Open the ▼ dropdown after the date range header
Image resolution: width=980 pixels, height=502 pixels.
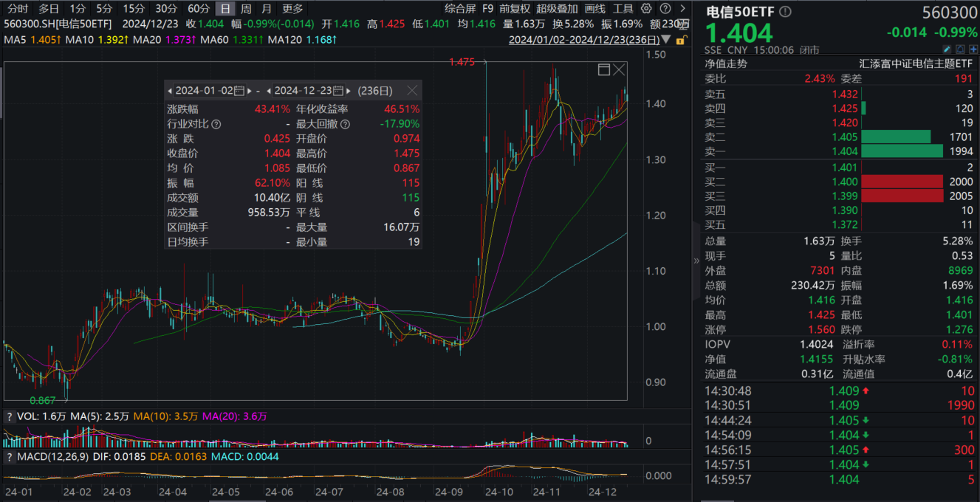(x=667, y=40)
